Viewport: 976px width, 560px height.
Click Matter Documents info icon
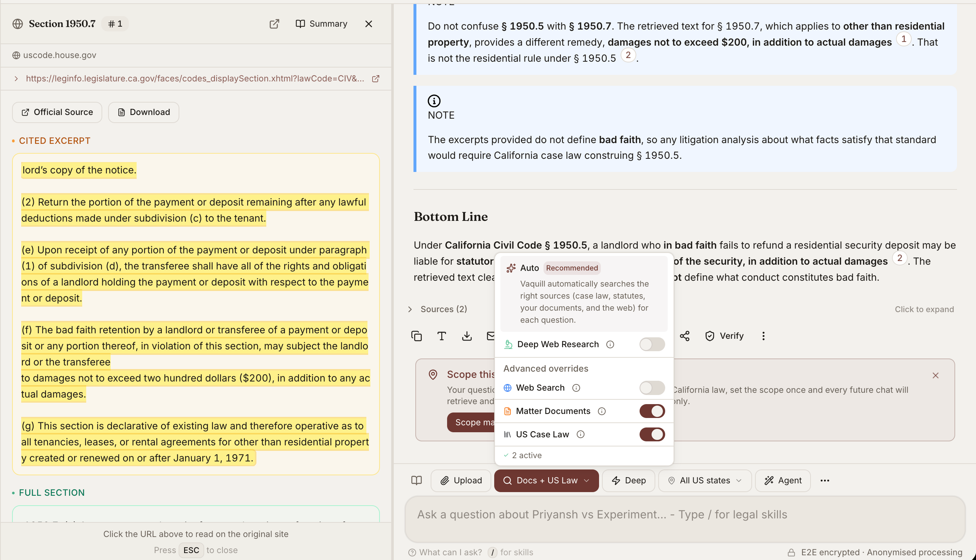click(x=602, y=411)
